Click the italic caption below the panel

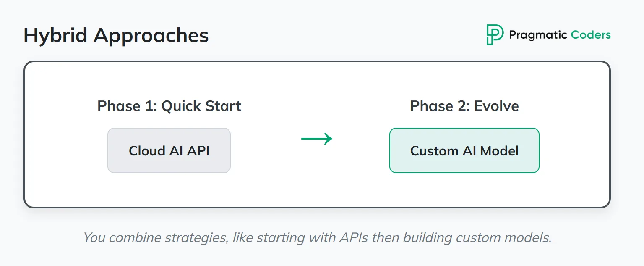click(x=317, y=237)
